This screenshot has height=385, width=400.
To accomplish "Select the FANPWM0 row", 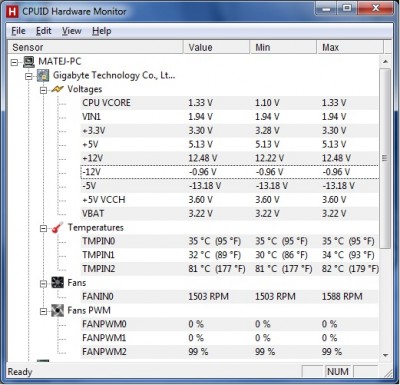I will pos(229,324).
